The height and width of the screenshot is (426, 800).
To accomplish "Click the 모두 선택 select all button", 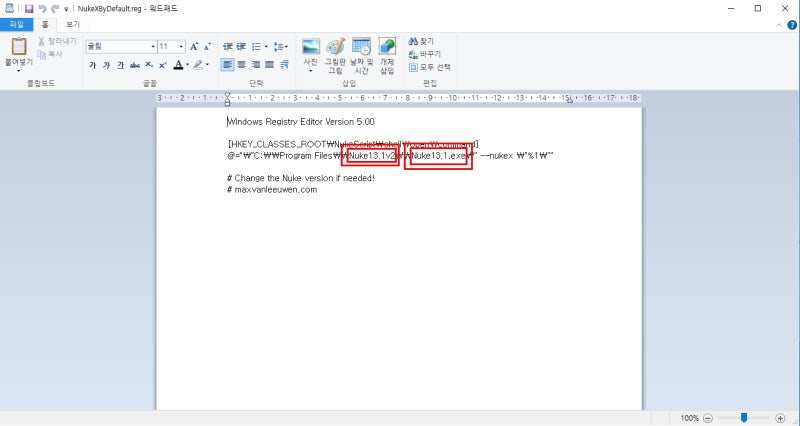I will tap(430, 67).
